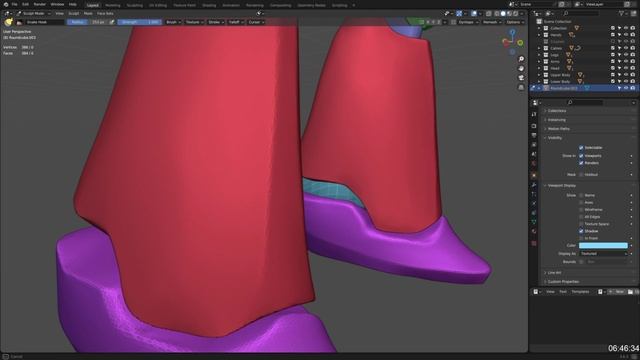Open the Render menu

(40, 4)
